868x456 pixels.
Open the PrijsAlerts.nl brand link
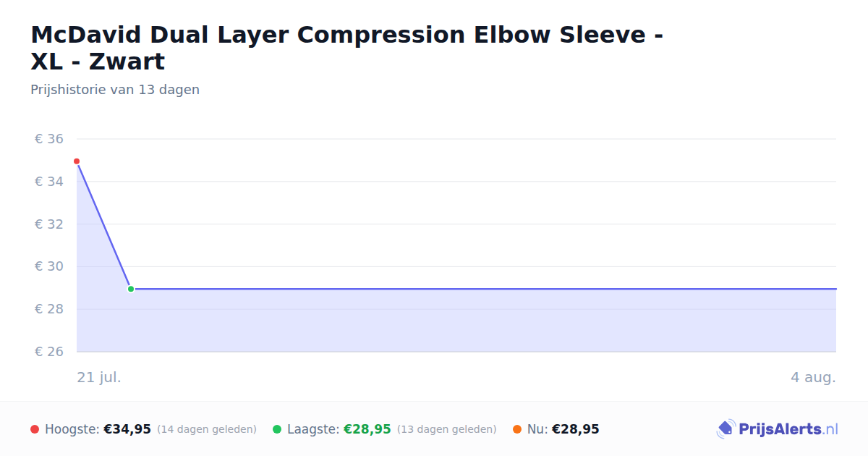(778, 429)
